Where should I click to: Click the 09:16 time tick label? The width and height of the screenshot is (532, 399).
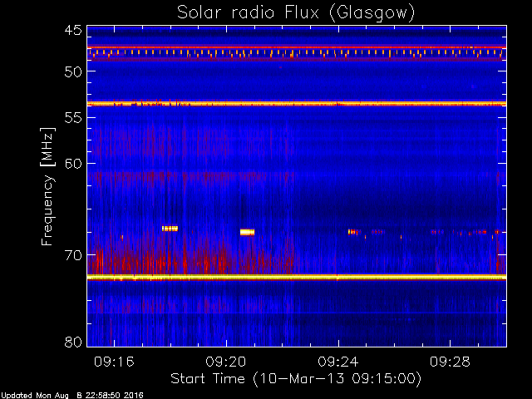[114, 362]
